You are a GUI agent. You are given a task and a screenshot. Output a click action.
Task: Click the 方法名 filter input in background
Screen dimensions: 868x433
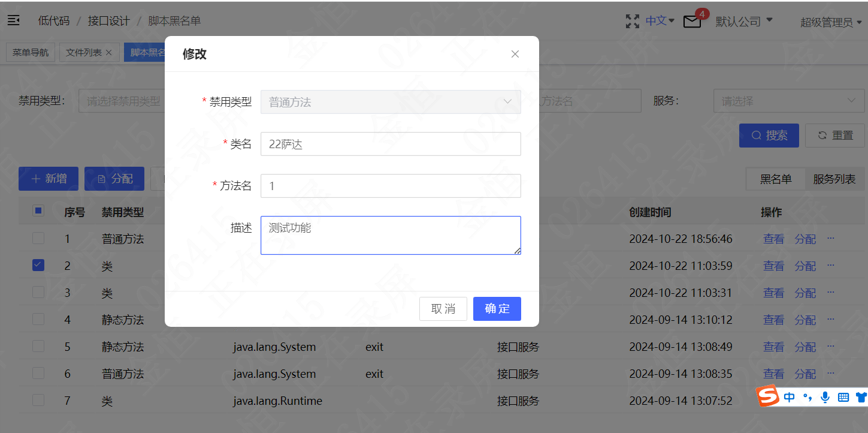pos(590,101)
